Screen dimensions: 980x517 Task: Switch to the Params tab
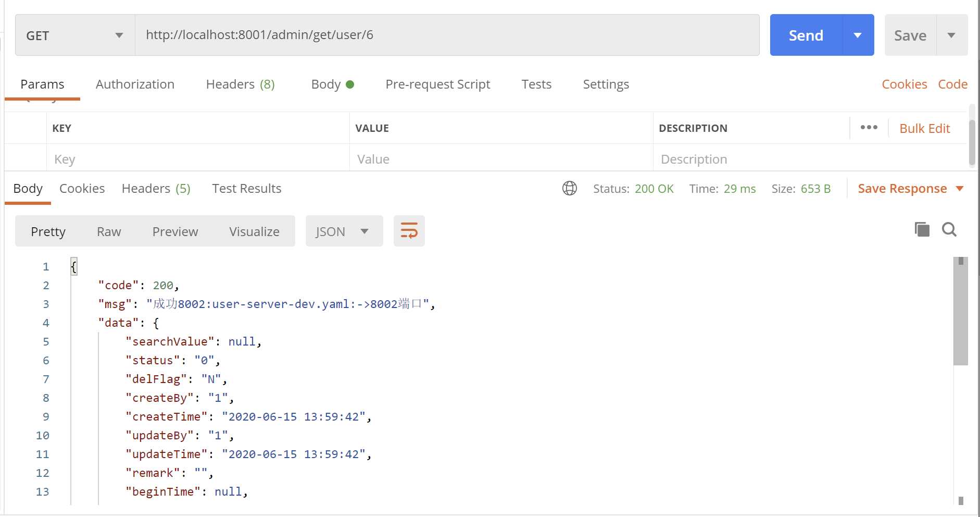coord(42,84)
